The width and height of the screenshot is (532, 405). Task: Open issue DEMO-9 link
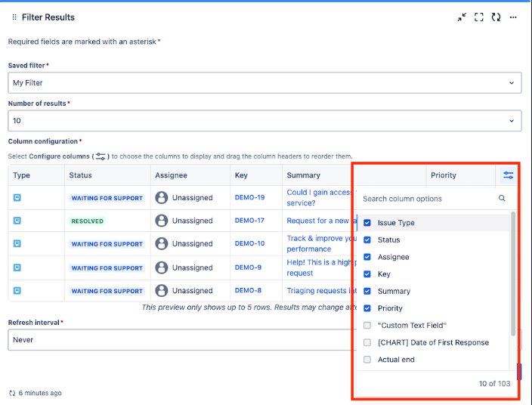(248, 267)
